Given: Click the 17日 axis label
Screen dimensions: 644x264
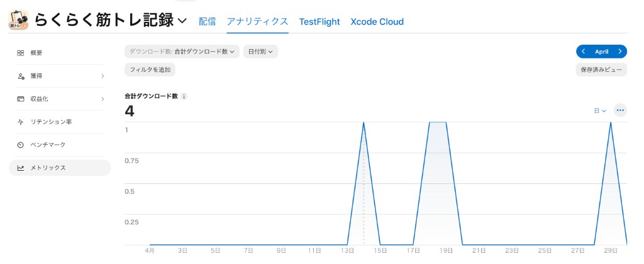Looking at the screenshot, I should (413, 250).
